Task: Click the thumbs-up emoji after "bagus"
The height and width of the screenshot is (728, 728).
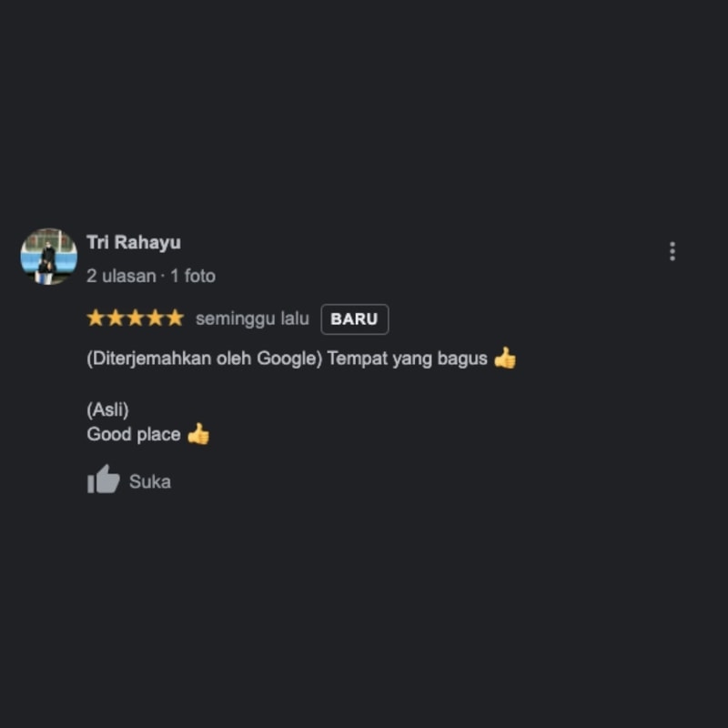Action: tap(505, 358)
